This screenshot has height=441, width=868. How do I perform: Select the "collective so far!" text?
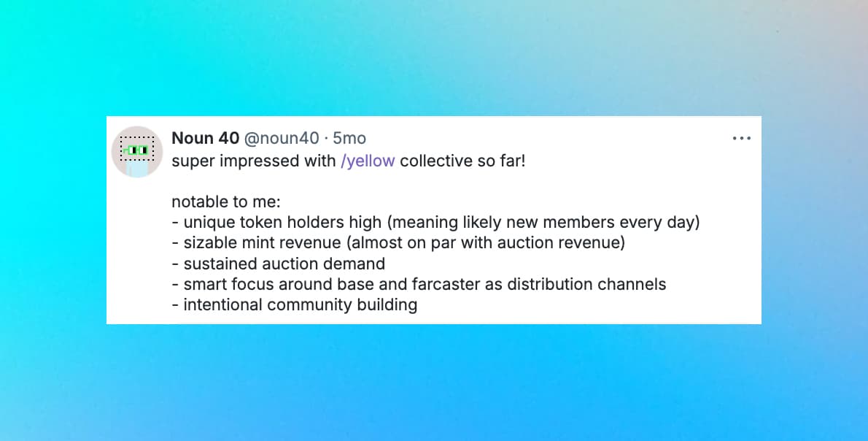pos(462,161)
